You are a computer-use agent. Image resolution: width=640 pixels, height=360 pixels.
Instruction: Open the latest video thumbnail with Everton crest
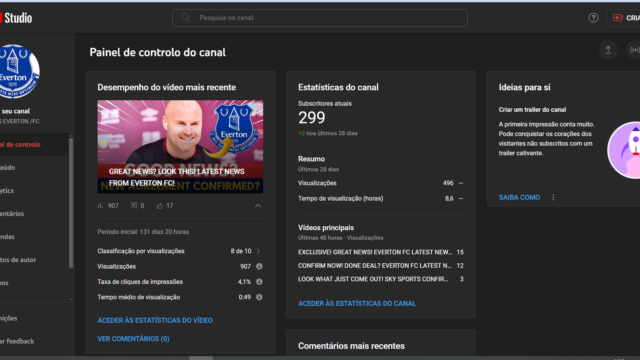coord(180,147)
